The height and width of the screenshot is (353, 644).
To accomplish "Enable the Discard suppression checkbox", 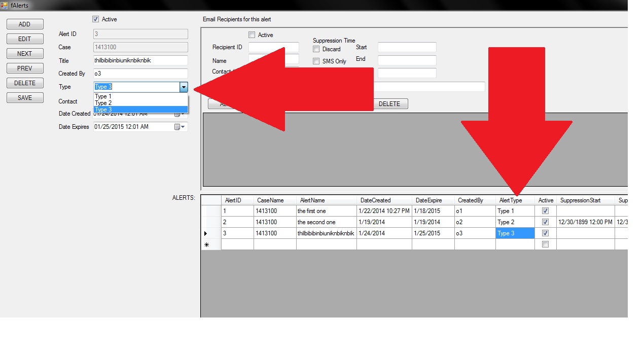I will coord(316,49).
